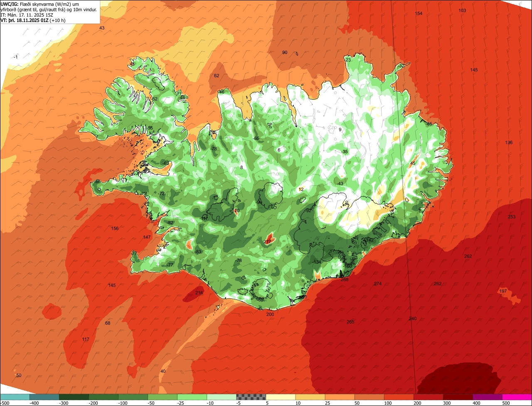The width and height of the screenshot is (532, 406).
Task: Pick legend swatch between 10 and 25
Action: (x=310, y=396)
